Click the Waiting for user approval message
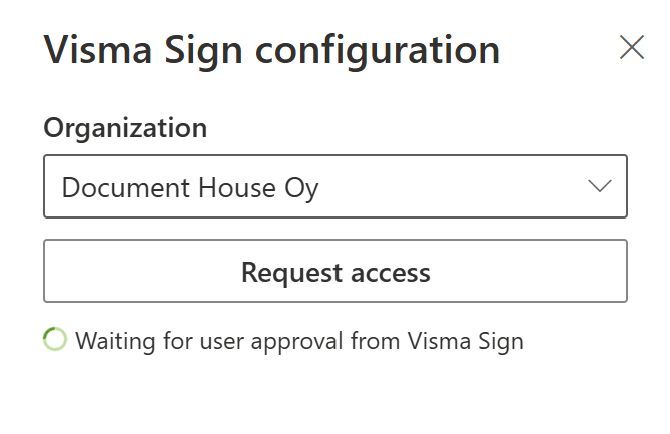Screen dimensions: 670x434 point(299,341)
